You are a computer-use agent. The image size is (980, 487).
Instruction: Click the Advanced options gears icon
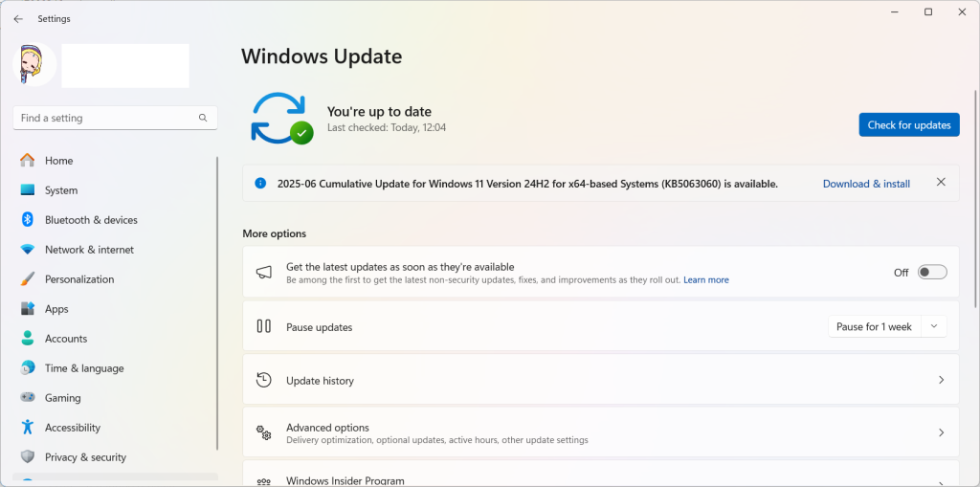tap(264, 432)
